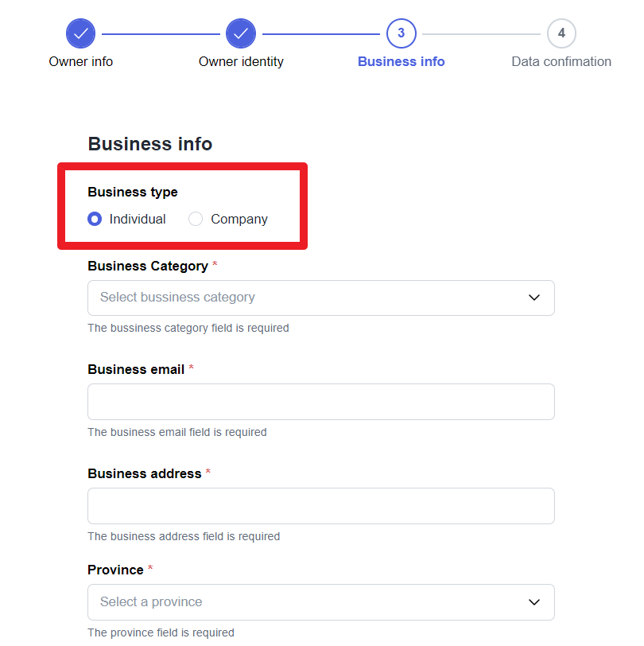Go to the Owner info step label
Viewport: 644px width, 646px height.
pos(81,61)
